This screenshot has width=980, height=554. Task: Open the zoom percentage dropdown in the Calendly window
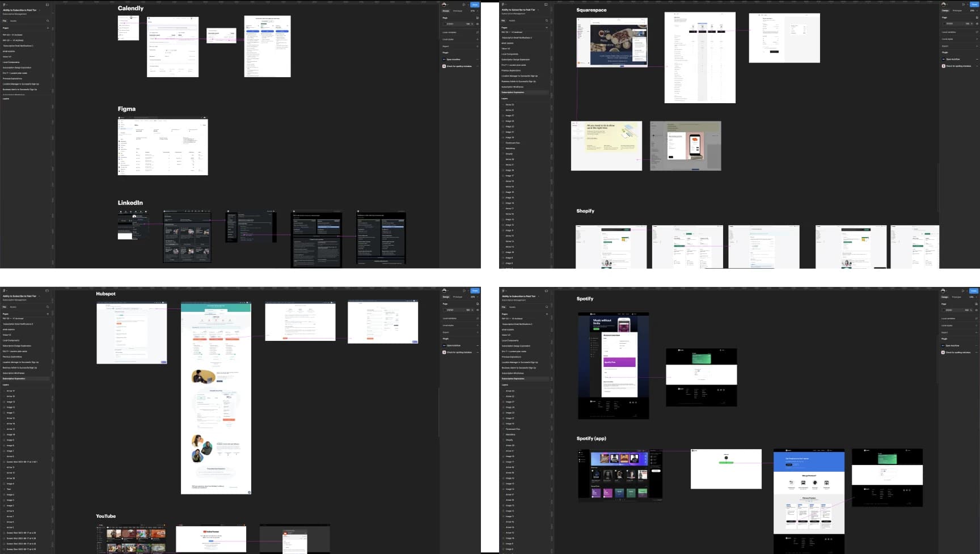tap(473, 11)
